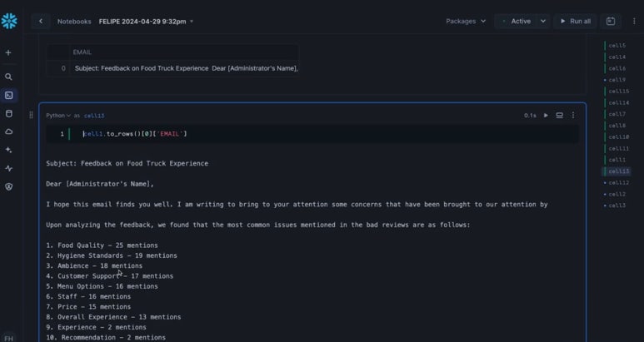Expand the Packages dropdown

(466, 21)
